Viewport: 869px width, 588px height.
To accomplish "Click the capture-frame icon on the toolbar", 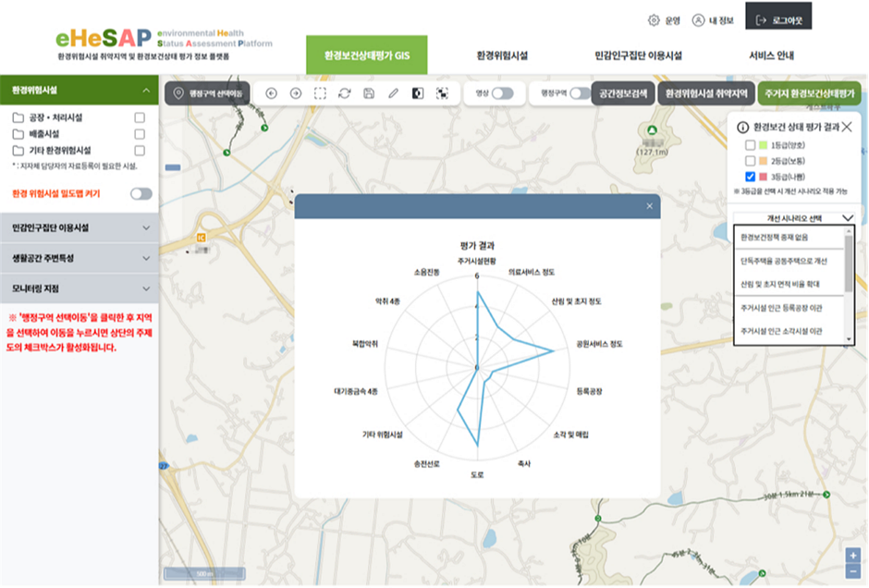I will point(442,93).
